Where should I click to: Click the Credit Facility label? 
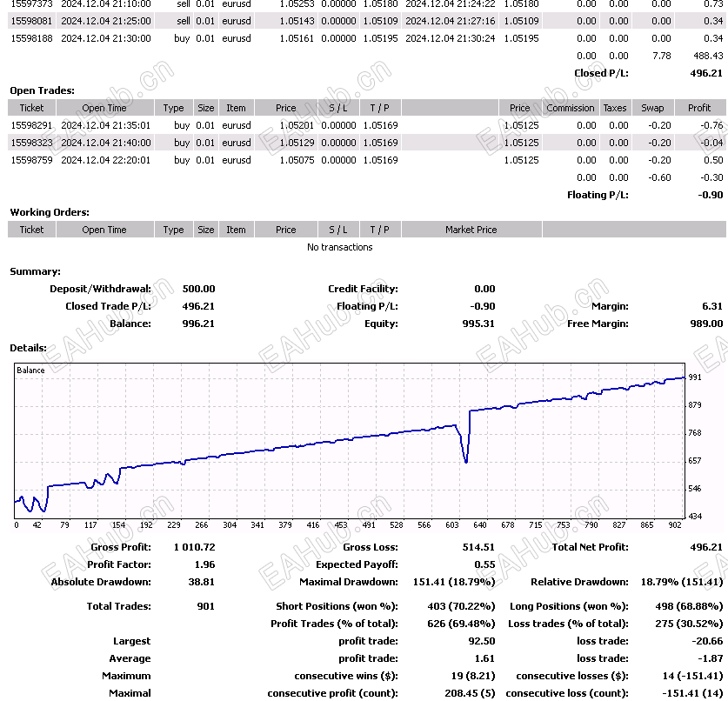[x=363, y=289]
